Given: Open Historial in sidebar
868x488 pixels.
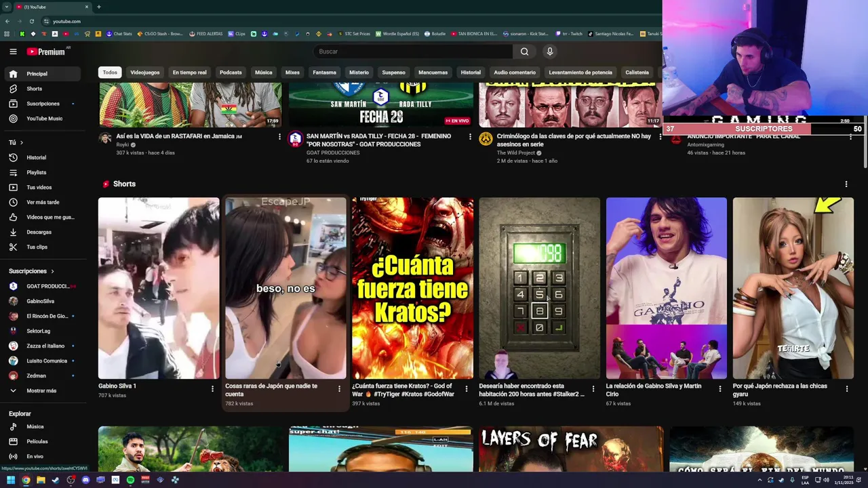Looking at the screenshot, I should point(43,157).
